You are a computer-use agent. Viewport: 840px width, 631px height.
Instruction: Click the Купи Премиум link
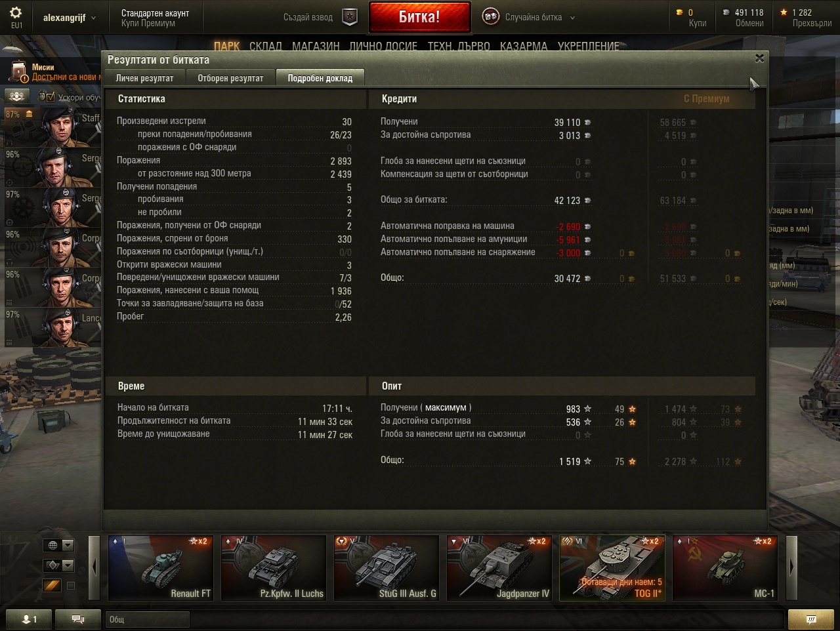point(148,23)
